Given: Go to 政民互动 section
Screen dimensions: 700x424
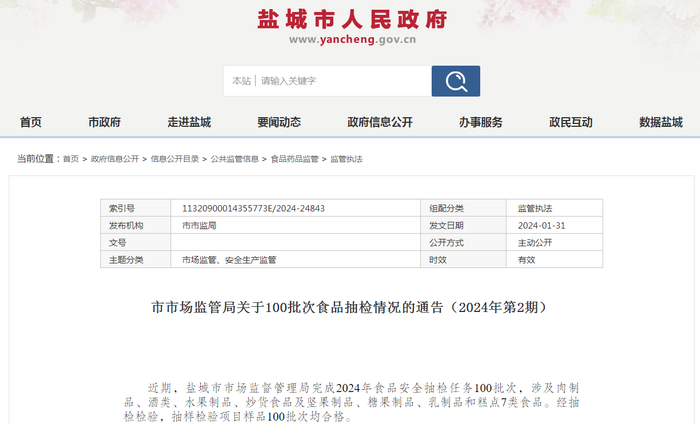Looking at the screenshot, I should pos(571,122).
